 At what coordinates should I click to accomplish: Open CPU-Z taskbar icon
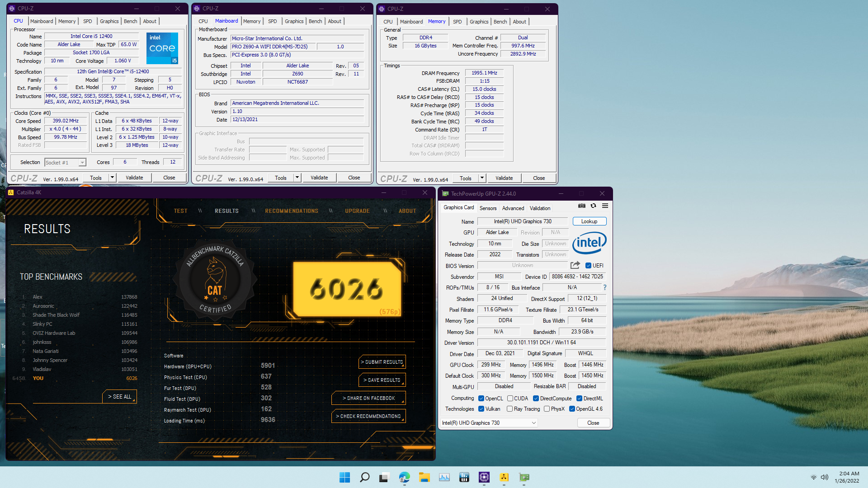484,477
